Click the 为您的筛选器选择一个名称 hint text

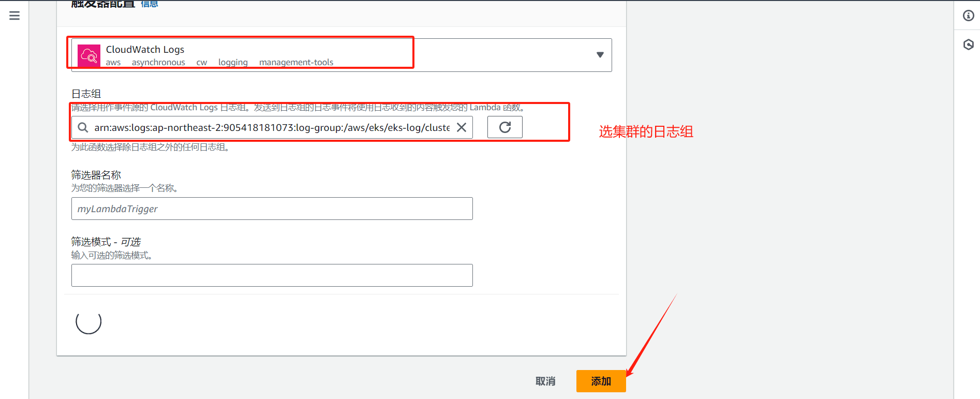(x=125, y=188)
